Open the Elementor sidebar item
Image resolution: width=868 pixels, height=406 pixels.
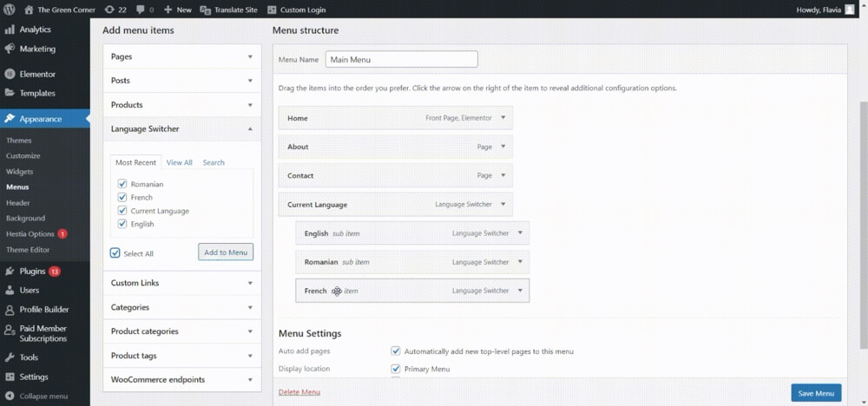pos(37,75)
